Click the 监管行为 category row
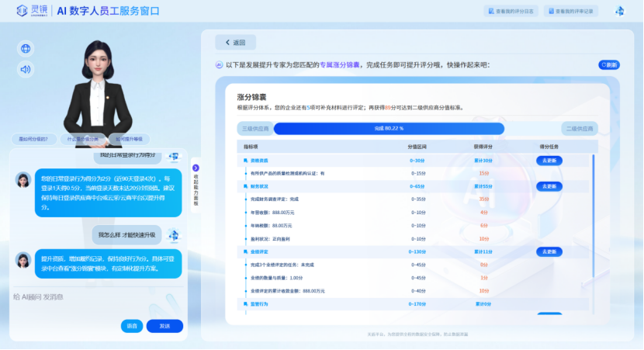The width and height of the screenshot is (644, 350). point(413,304)
